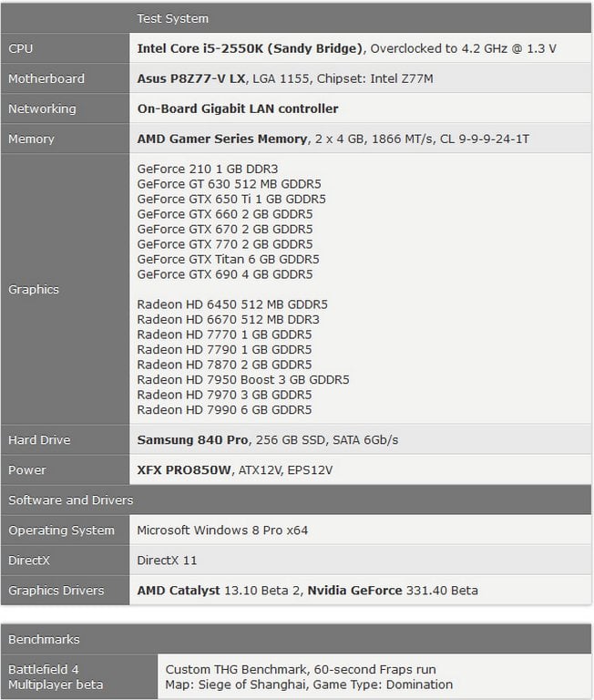Screen dimensions: 594x700
Task: Click the DirectX 11 value cell
Action: [x=167, y=560]
